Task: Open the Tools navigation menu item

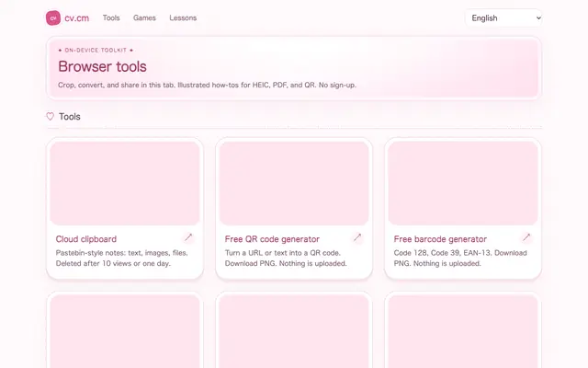Action: 111,18
